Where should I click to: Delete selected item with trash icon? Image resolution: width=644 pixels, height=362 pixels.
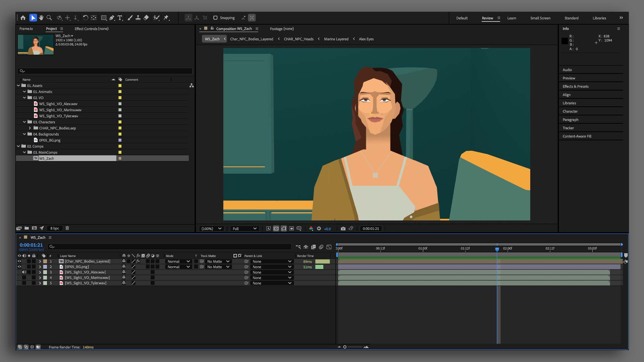[x=67, y=228]
